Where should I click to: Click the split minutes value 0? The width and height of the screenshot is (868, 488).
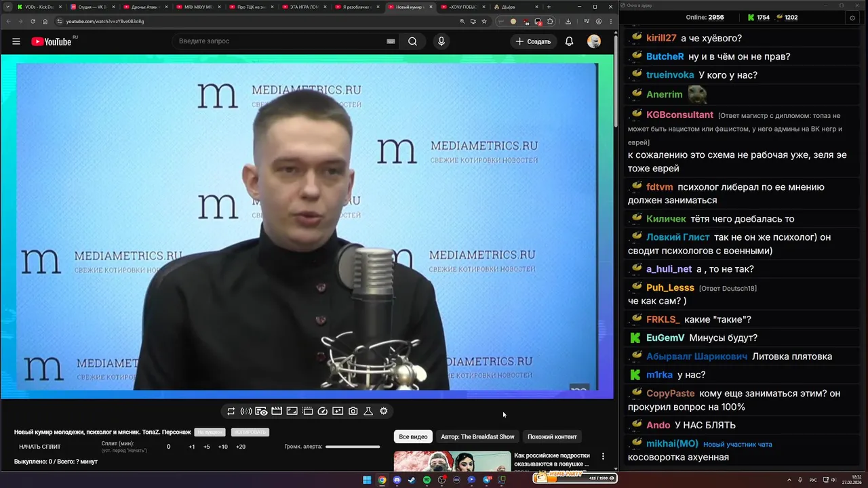169,447
